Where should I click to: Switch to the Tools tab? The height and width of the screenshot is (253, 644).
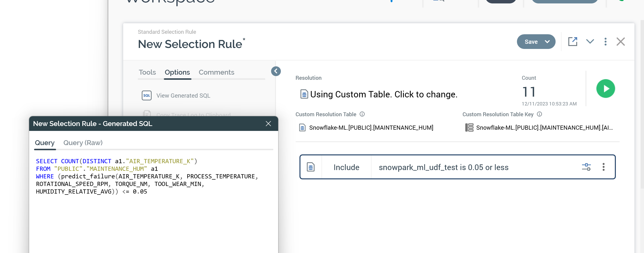tap(147, 72)
